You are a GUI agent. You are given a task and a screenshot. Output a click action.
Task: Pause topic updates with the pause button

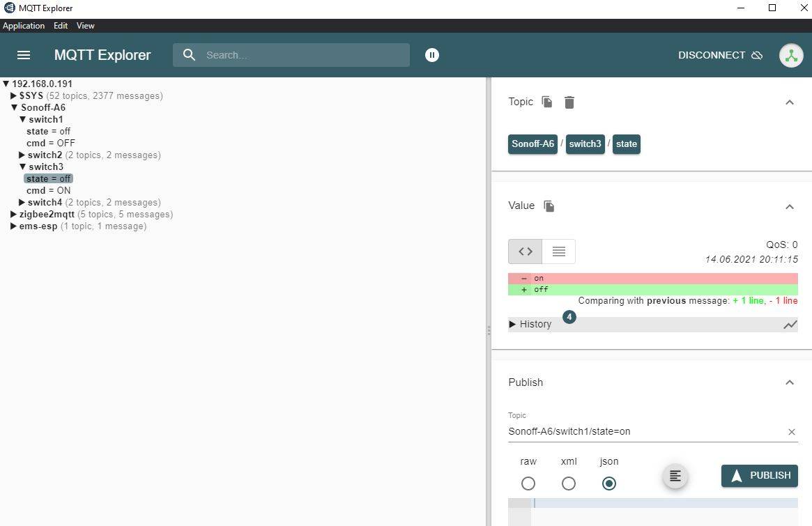tap(432, 55)
